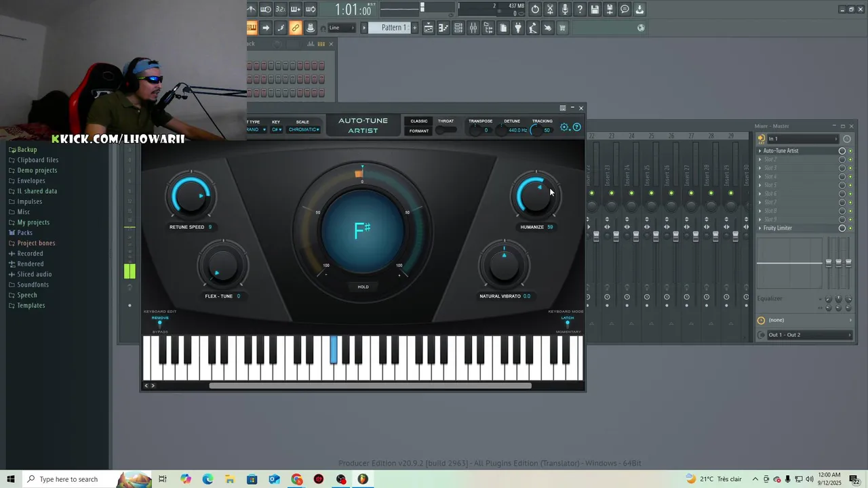868x488 pixels.
Task: Click the tempo tapper icon
Action: pyautogui.click(x=533, y=28)
